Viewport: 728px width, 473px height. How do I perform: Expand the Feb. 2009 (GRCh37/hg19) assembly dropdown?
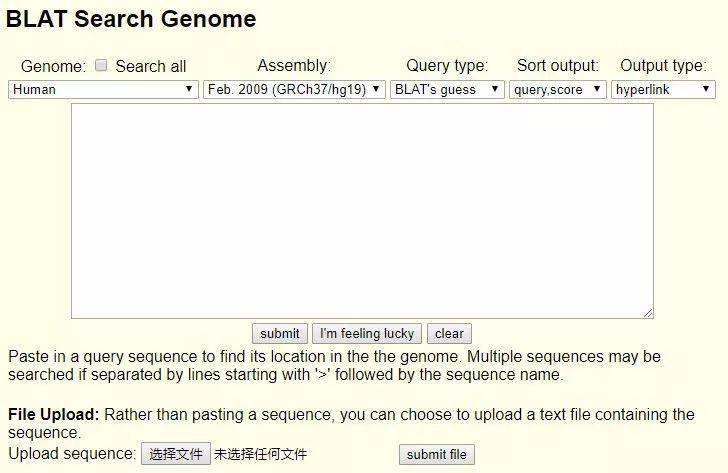pyautogui.click(x=294, y=89)
